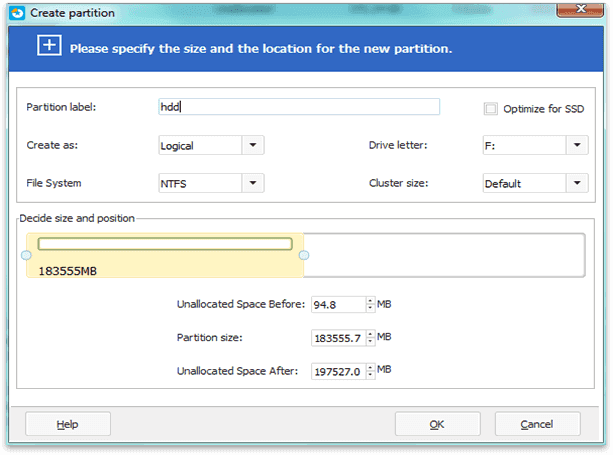Viewport: 613px width, 455px height.
Task: Open the Create as dropdown
Action: 253,145
